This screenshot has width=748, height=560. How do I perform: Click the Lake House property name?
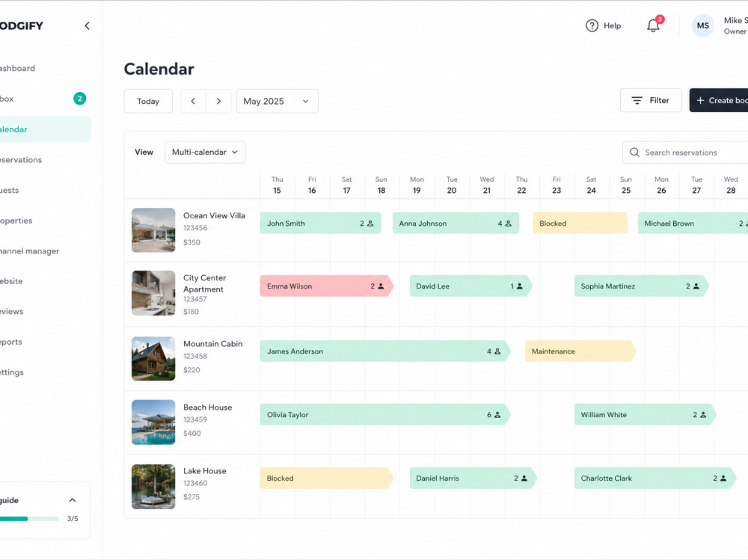tap(205, 471)
